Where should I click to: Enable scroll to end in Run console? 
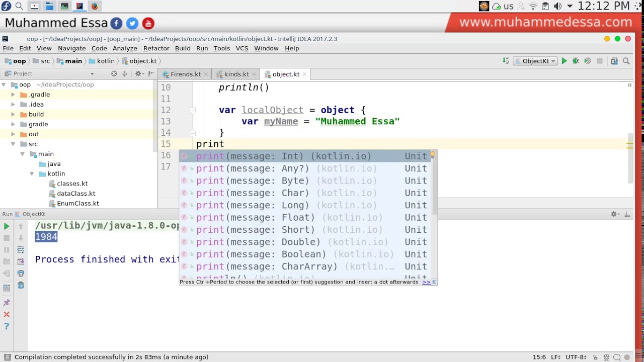[21, 261]
